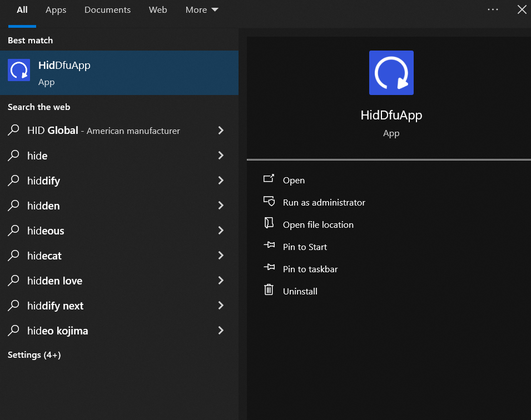Image resolution: width=531 pixels, height=420 pixels.
Task: Close the search panel with the X
Action: pos(522,9)
